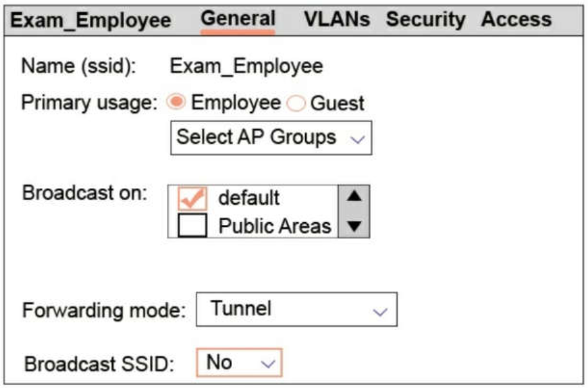Click the default AP group label

coord(249,198)
